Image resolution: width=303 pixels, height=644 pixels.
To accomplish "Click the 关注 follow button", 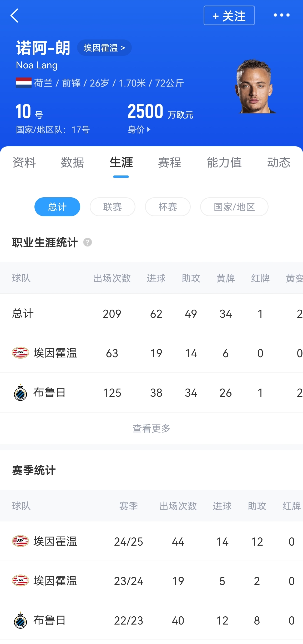I will pos(229,16).
